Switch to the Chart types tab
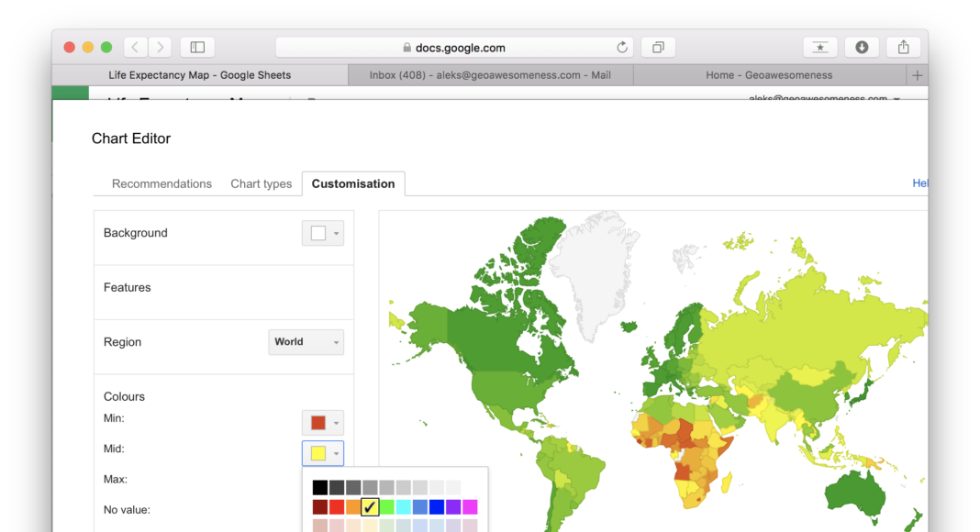980x532 pixels. (261, 183)
